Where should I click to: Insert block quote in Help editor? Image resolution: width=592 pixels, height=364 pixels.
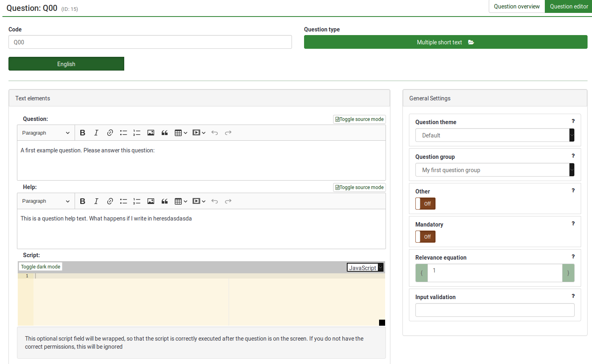point(165,201)
